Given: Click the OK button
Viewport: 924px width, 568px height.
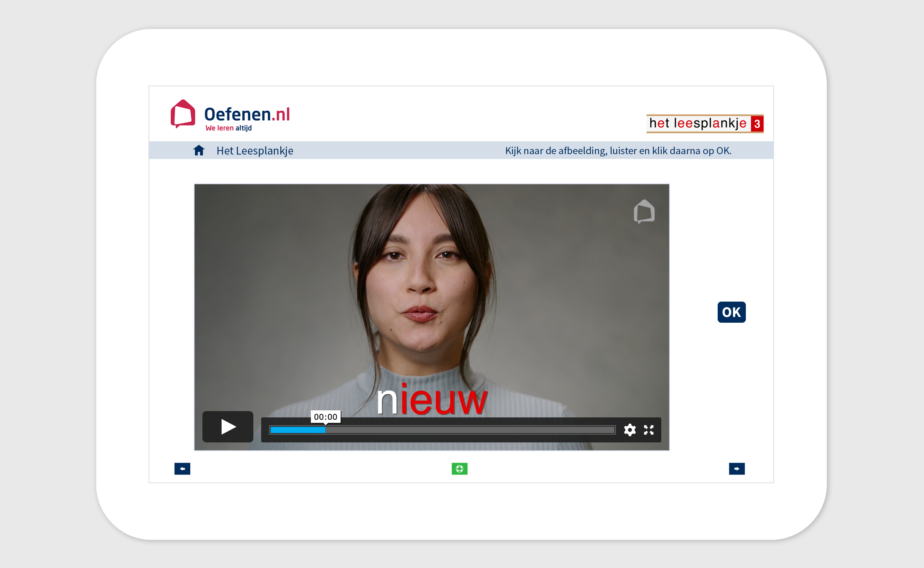Looking at the screenshot, I should click(731, 312).
